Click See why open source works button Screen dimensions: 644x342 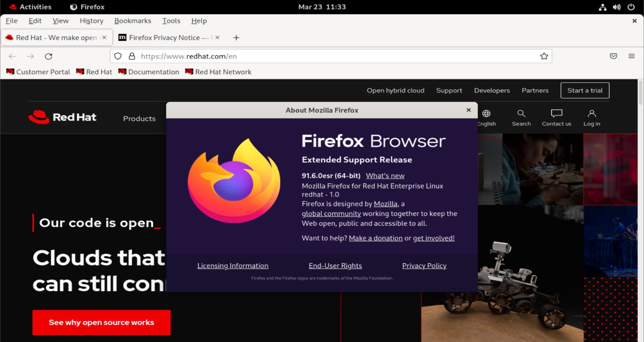[101, 322]
